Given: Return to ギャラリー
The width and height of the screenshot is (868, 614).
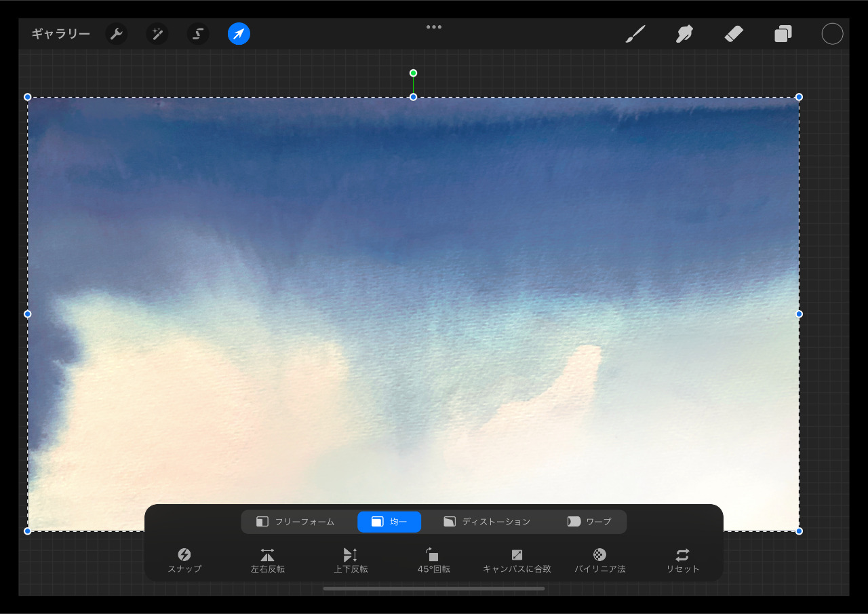Looking at the screenshot, I should (x=60, y=34).
